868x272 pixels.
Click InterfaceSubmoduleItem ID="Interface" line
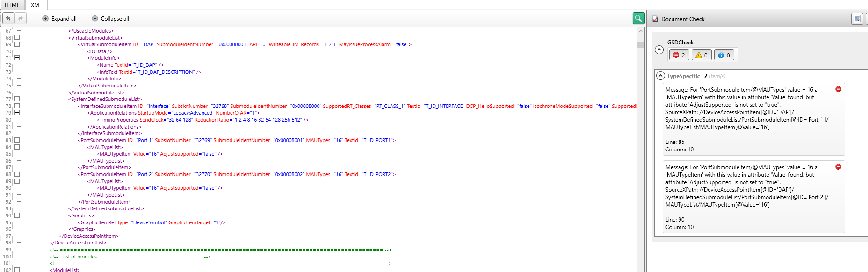357,106
